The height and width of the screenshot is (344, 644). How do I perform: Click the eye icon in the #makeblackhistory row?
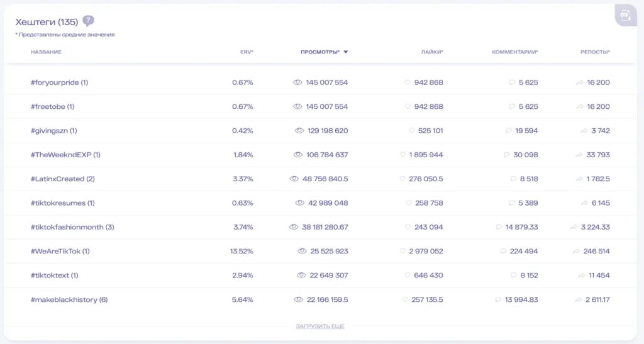299,300
